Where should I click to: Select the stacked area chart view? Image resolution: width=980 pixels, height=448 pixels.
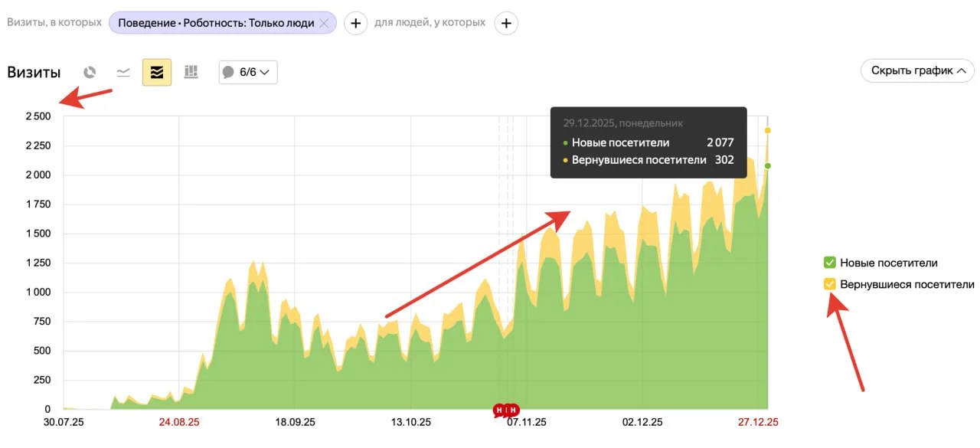pyautogui.click(x=157, y=72)
